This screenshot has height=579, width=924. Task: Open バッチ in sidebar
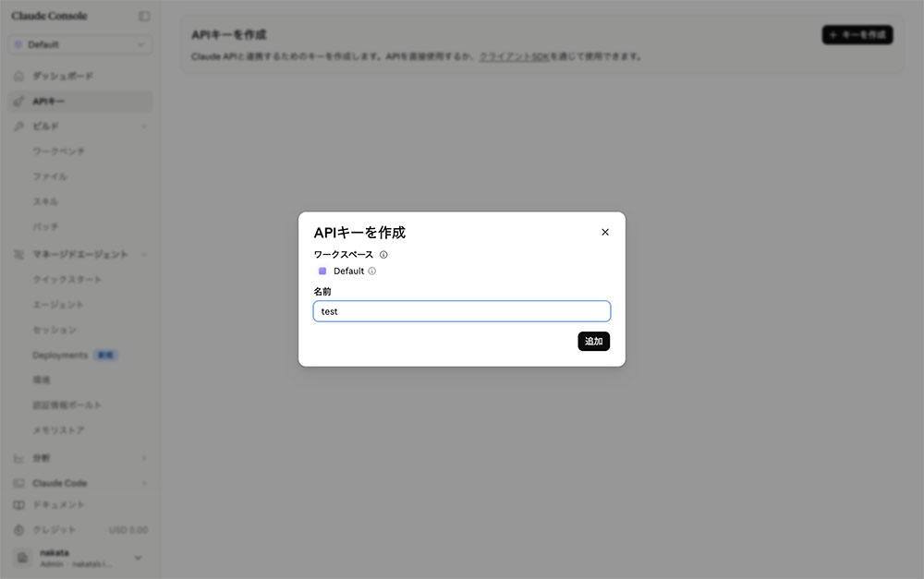(x=45, y=227)
